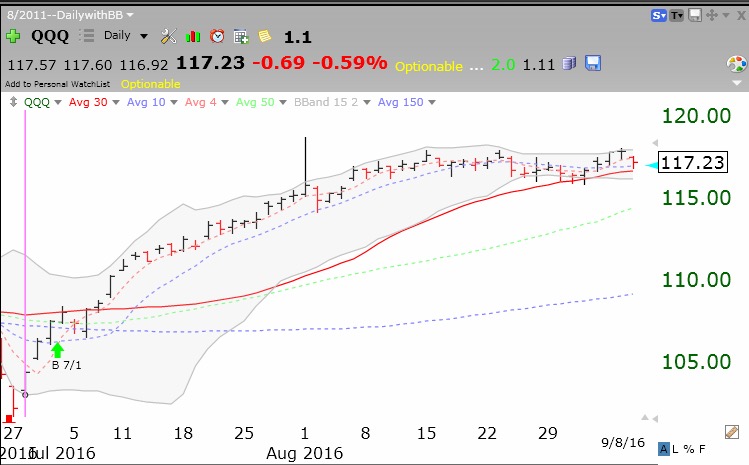Click the gray T time link button
The height and width of the screenshot is (465, 749).
[677, 16]
